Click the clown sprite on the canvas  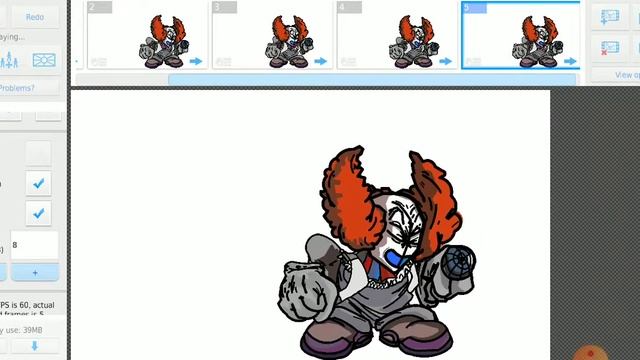pos(378,252)
